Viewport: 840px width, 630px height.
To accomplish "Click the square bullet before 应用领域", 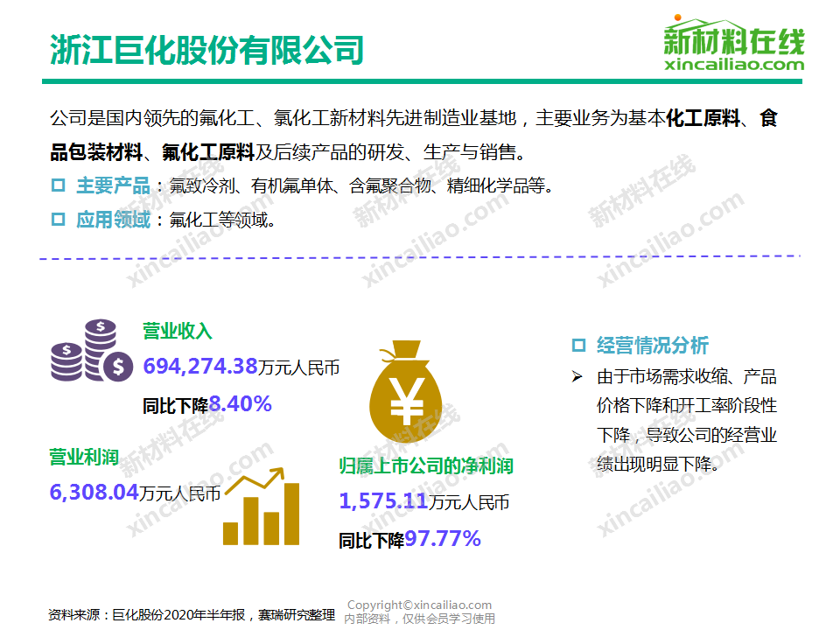I will pos(58,219).
